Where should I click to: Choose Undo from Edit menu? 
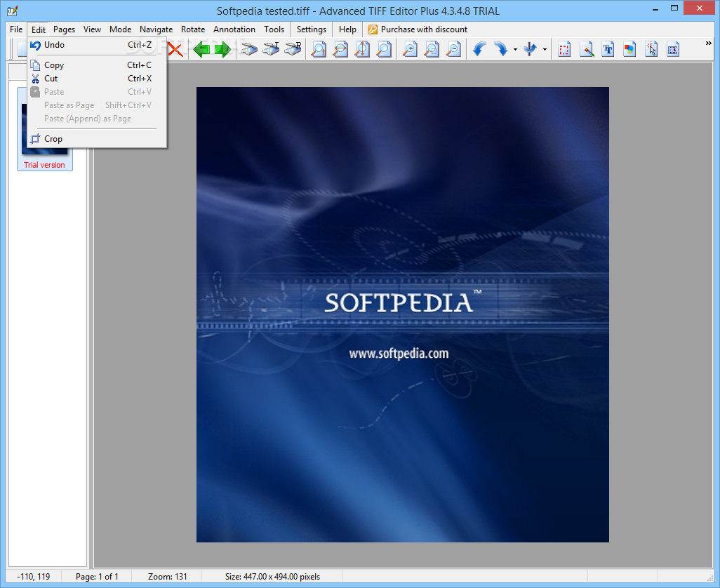(x=96, y=45)
